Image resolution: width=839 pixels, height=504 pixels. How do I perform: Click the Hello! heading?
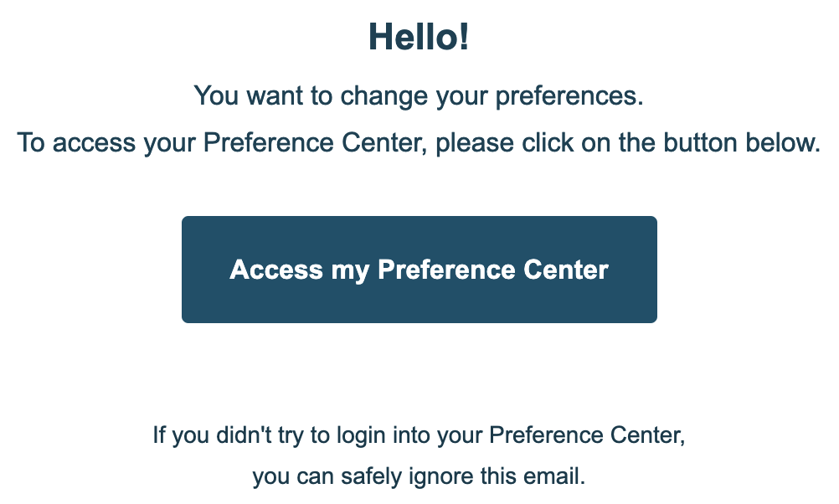click(x=419, y=38)
